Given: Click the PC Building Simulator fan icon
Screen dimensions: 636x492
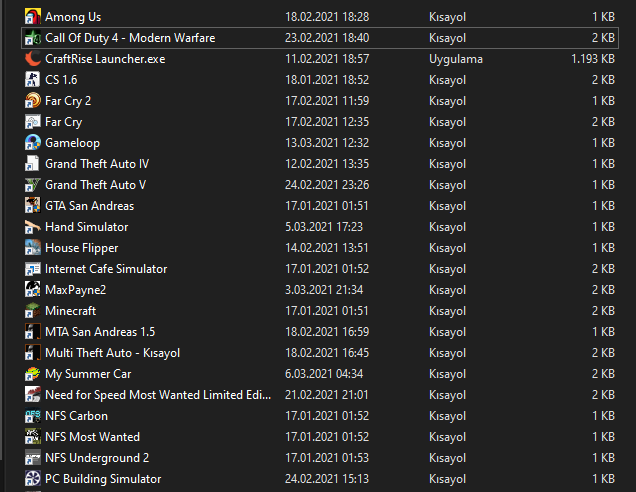Looking at the screenshot, I should 32,479.
